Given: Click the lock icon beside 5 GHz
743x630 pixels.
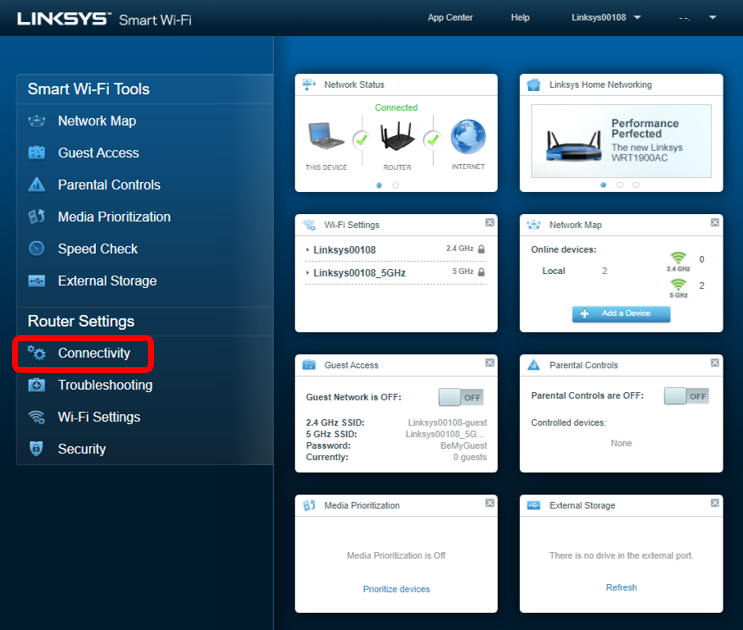Looking at the screenshot, I should pos(481,272).
